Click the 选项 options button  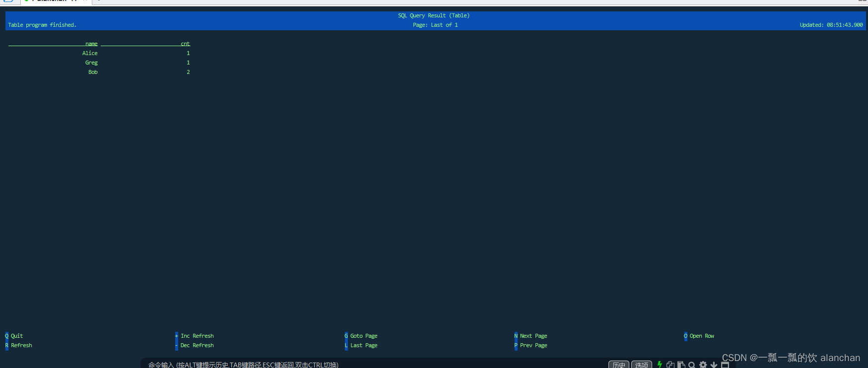[642, 365]
